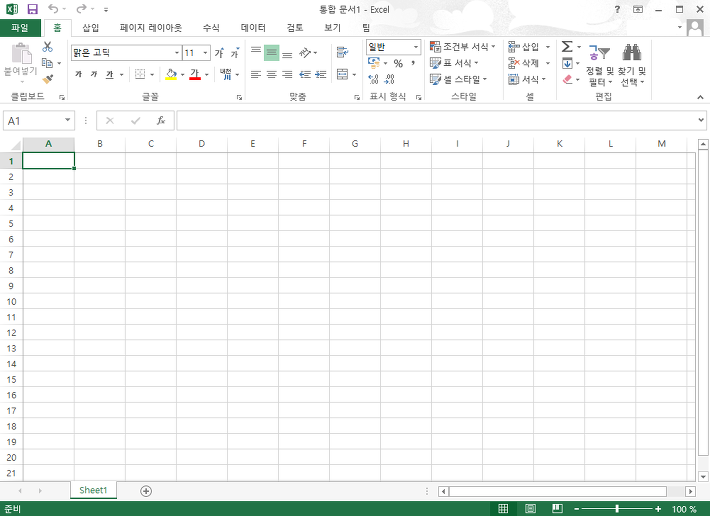
Task: Switch to the 삽입 Insert tab
Action: pos(91,28)
